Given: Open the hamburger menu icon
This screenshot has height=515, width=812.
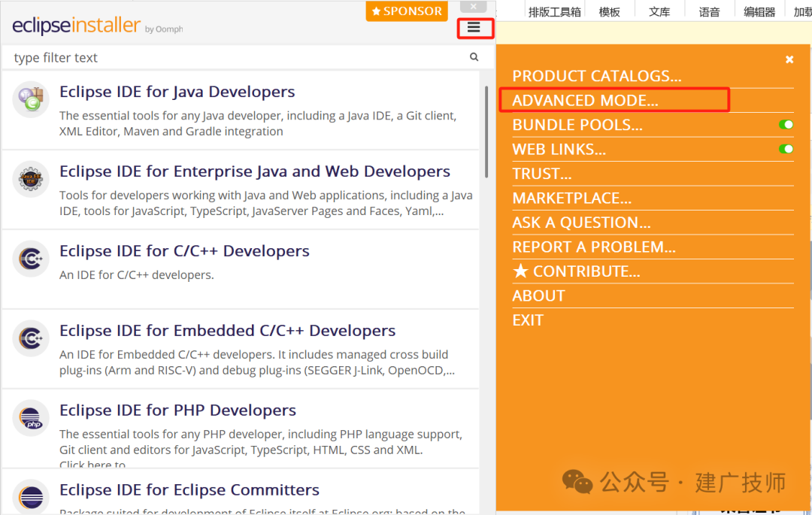Looking at the screenshot, I should pos(474,27).
